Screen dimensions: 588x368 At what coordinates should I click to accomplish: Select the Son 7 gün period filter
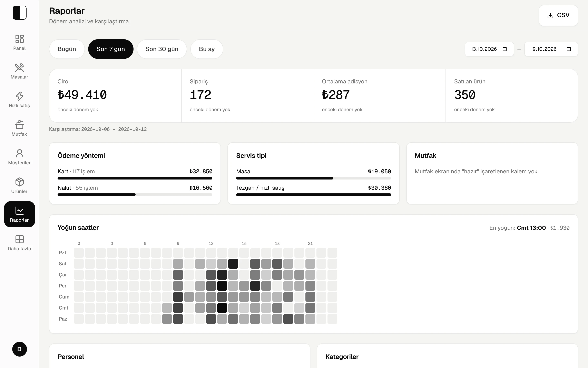coord(111,49)
